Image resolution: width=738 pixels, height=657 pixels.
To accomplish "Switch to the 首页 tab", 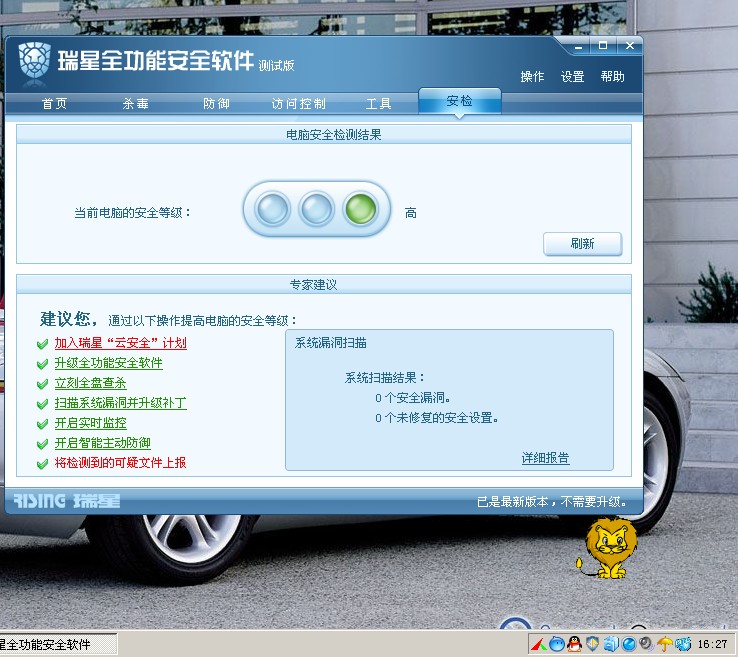I will click(54, 104).
